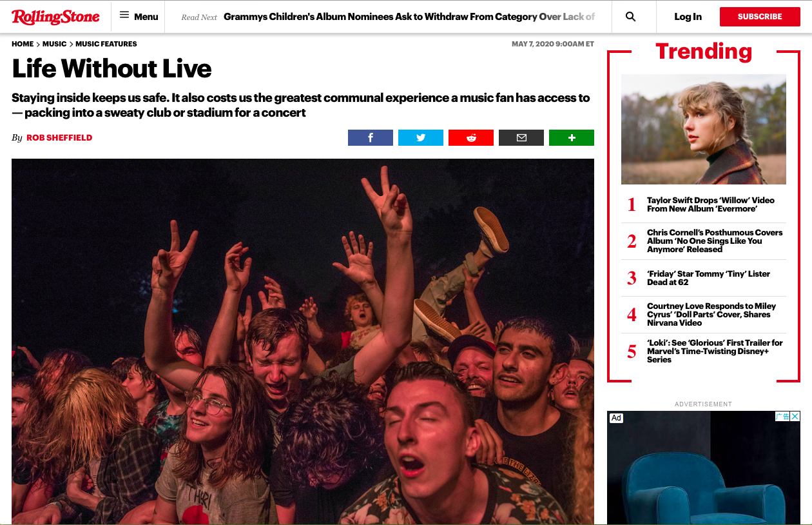Go to HOME breadcrumb
The height and width of the screenshot is (525, 812).
[x=23, y=44]
